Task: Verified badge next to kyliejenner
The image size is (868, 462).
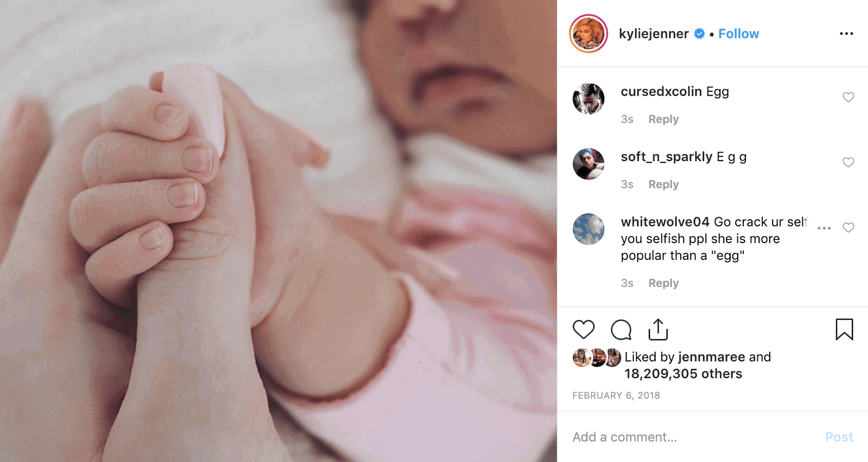Action: point(699,34)
